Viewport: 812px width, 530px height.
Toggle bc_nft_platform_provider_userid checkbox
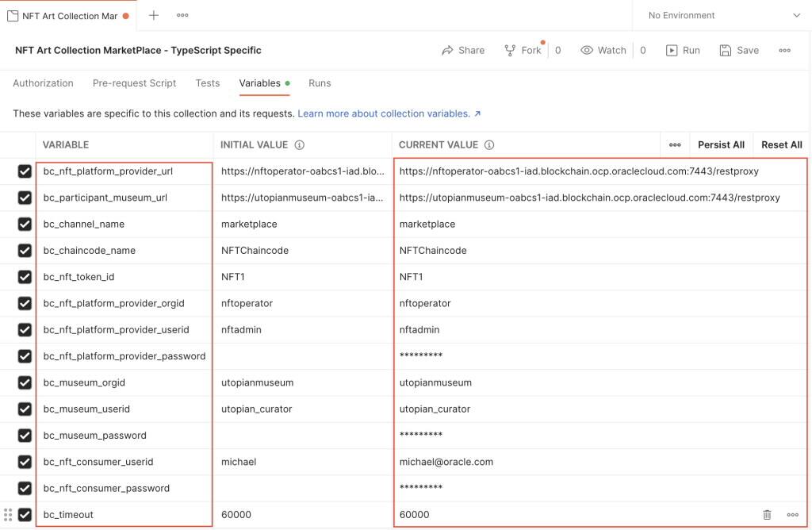(x=25, y=329)
